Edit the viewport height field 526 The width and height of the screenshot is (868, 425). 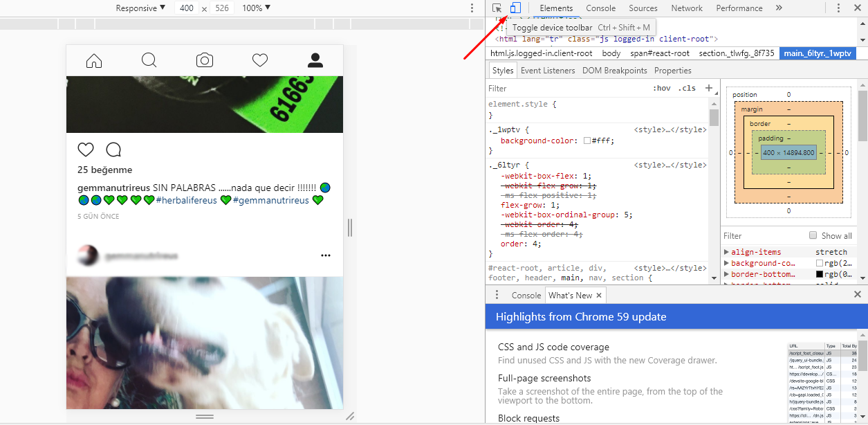coord(222,8)
